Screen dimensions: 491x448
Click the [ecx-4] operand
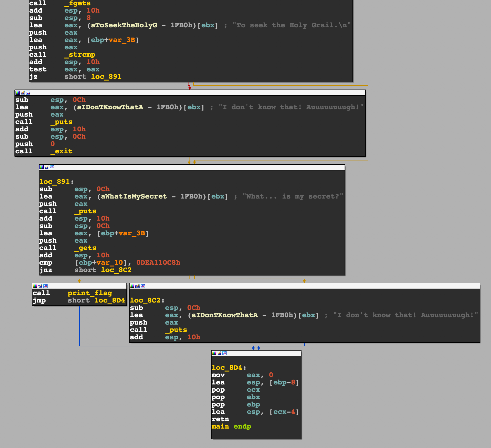pyautogui.click(x=284, y=412)
